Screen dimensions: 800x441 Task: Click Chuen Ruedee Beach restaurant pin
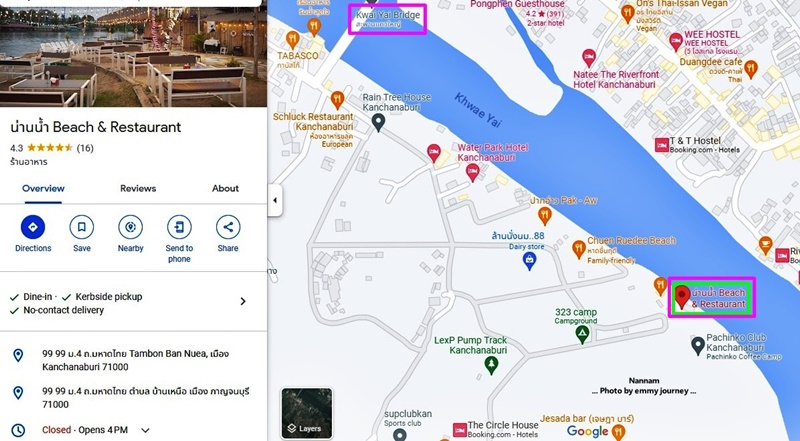click(579, 250)
